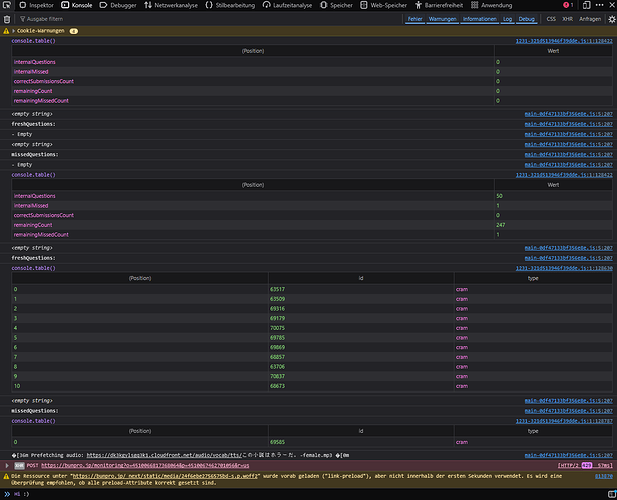Open the Inspektor tab
617x500 pixels.
[37, 5]
